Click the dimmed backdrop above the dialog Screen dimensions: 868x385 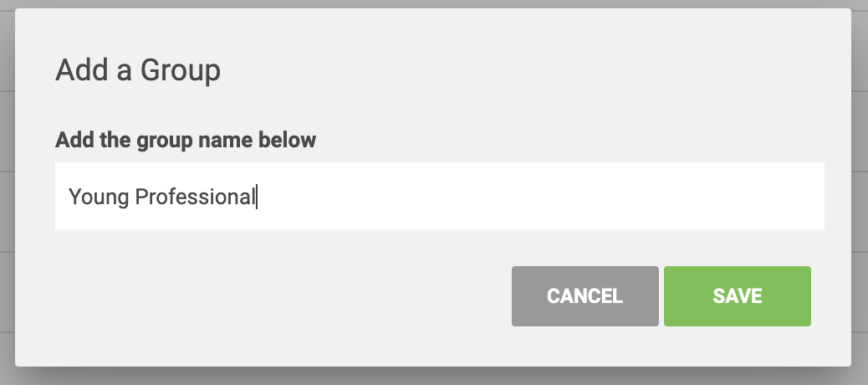pyautogui.click(x=435, y=3)
